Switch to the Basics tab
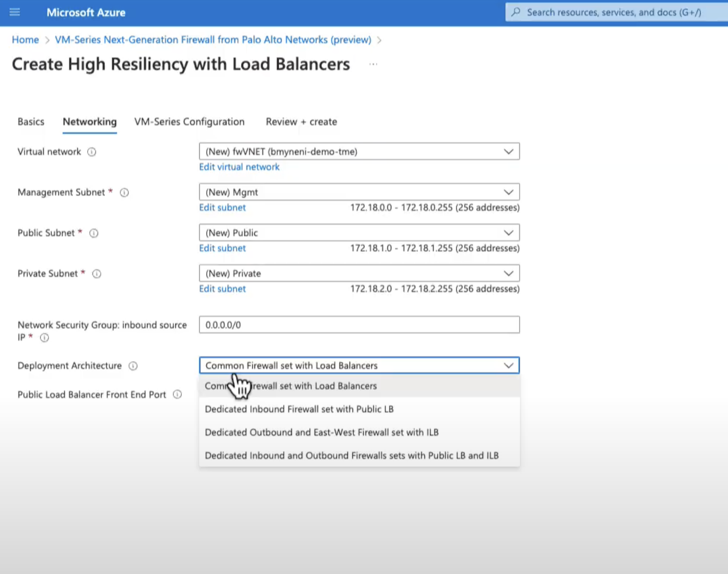Screen dimensions: 728x574 coord(31,122)
